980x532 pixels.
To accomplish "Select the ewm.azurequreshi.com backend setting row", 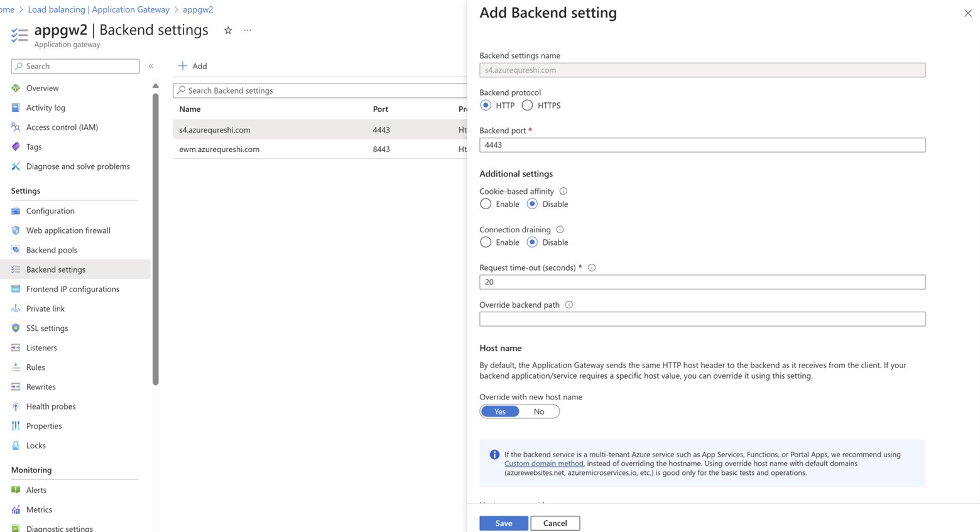I will 219,149.
